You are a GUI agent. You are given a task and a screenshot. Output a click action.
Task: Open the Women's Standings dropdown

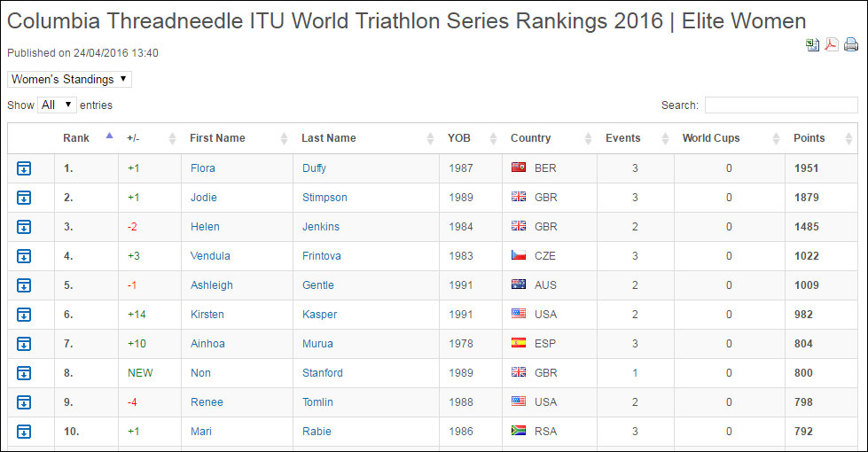click(70, 79)
